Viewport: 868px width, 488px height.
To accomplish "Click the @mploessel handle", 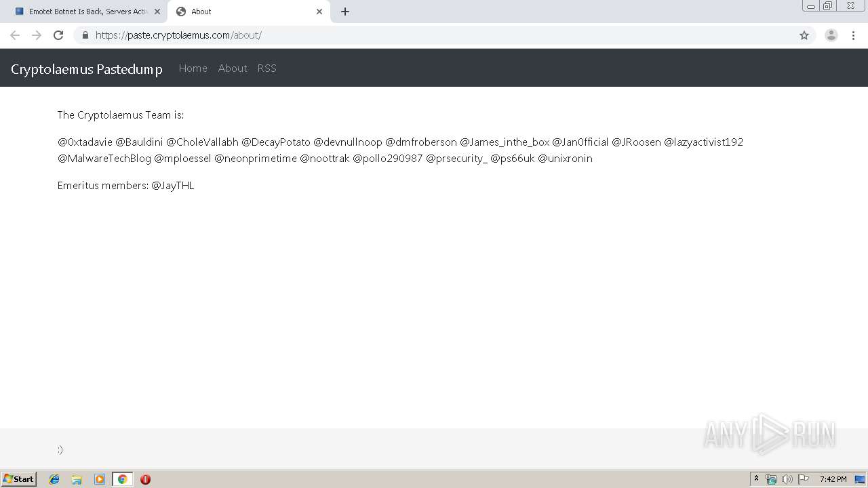I will click(x=182, y=158).
